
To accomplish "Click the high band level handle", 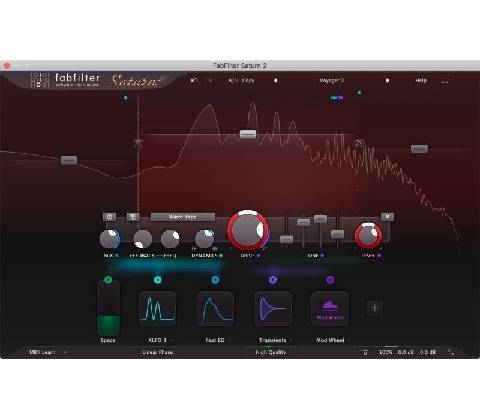I will pyautogui.click(x=419, y=149).
